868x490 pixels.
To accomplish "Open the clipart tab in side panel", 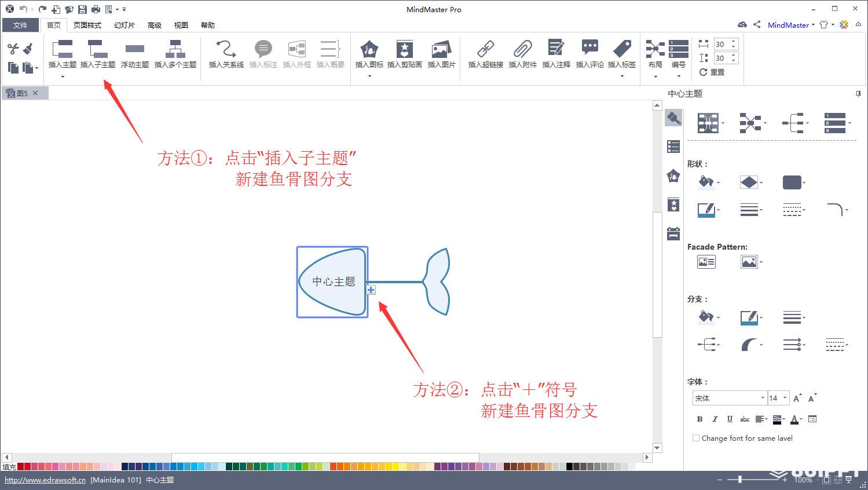I will (673, 204).
